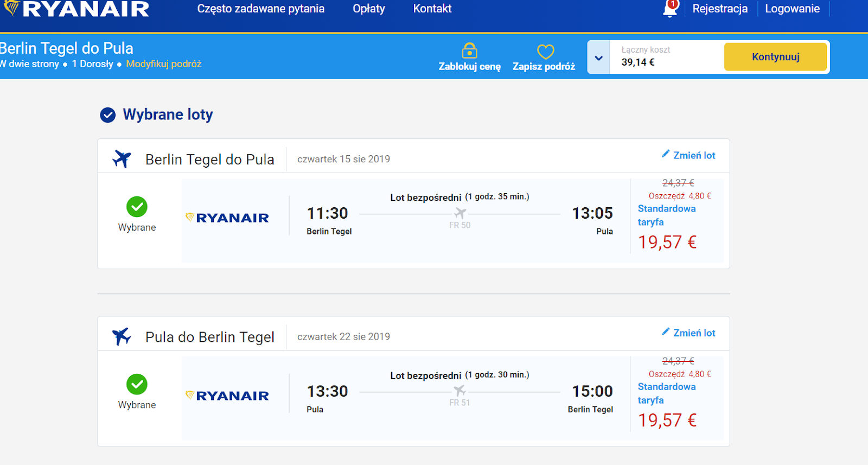This screenshot has height=465, width=868.
Task: Click '1 Dorosły' passenger text
Action: click(x=93, y=64)
